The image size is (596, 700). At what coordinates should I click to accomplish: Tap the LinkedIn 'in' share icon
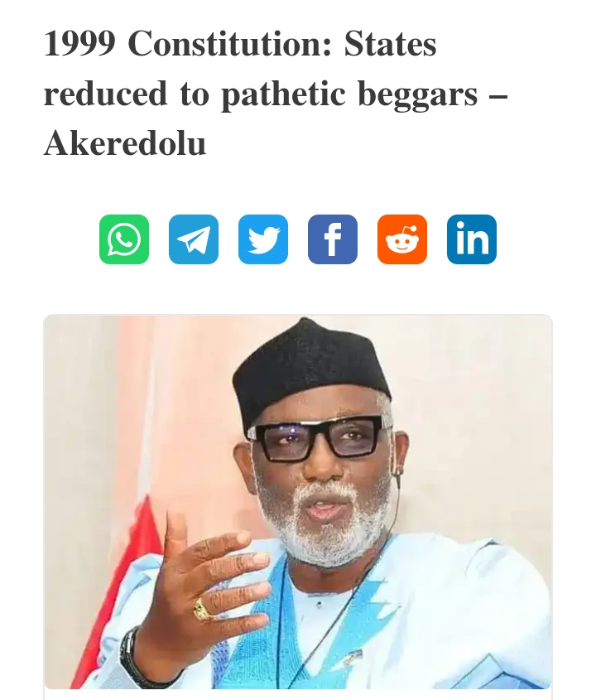tap(472, 239)
